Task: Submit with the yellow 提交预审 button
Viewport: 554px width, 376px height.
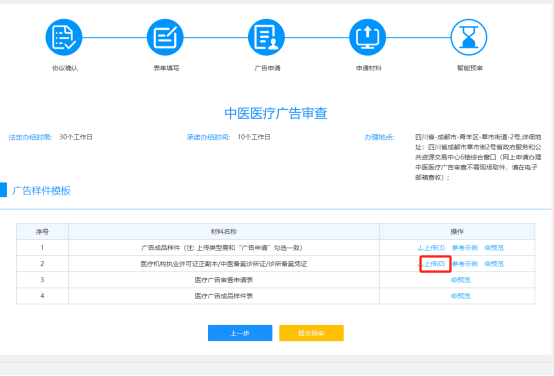Action: click(x=311, y=333)
